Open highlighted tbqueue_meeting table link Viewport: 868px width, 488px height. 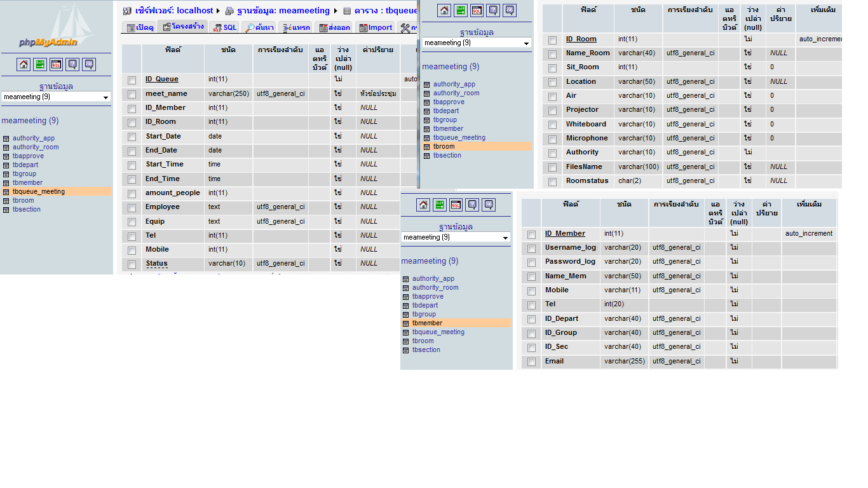(x=39, y=191)
